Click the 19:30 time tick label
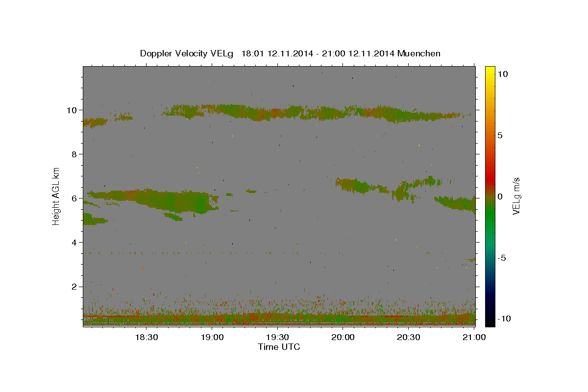The width and height of the screenshot is (588, 392). click(277, 337)
